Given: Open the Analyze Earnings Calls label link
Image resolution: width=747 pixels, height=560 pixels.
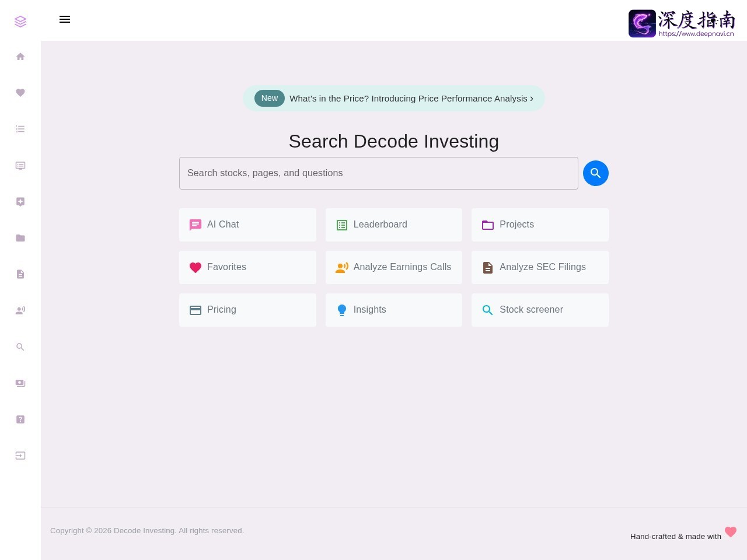Looking at the screenshot, I should (402, 267).
